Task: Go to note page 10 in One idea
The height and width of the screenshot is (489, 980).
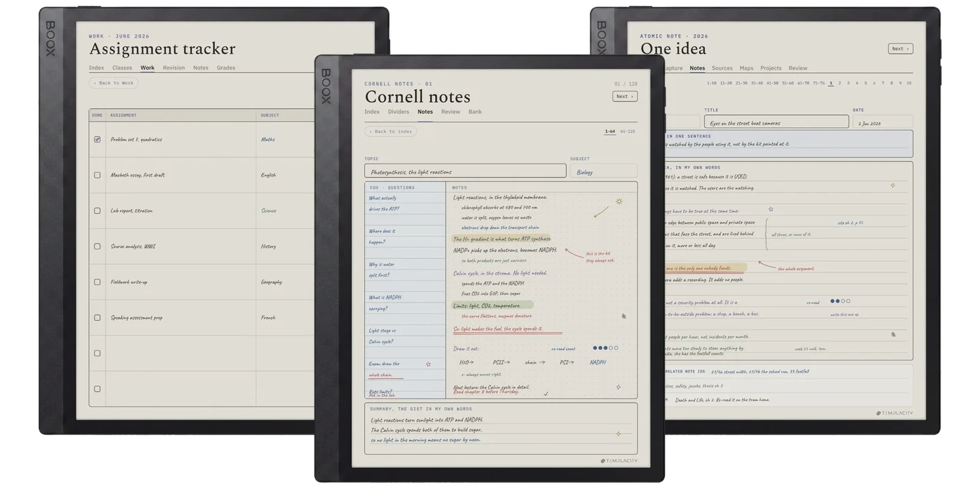Action: (x=909, y=83)
